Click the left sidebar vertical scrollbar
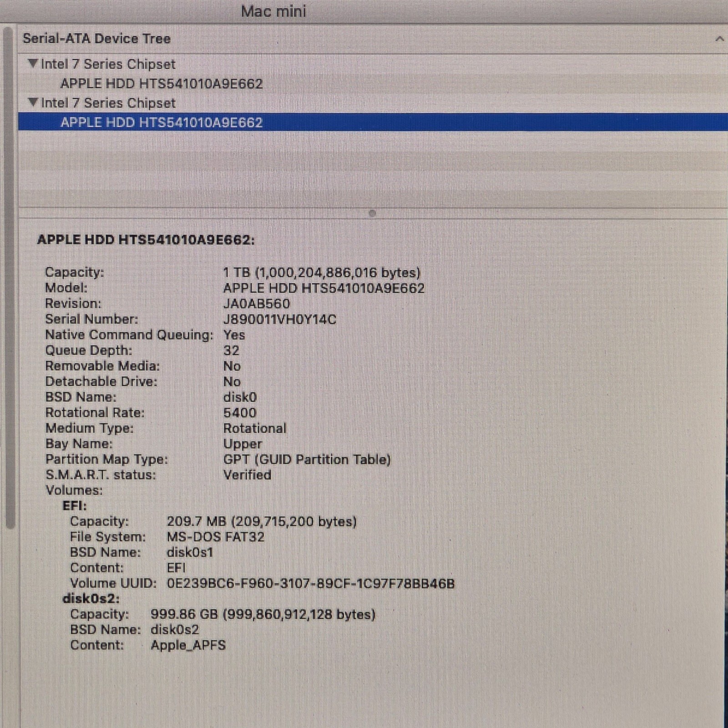728x728 pixels. point(9,278)
